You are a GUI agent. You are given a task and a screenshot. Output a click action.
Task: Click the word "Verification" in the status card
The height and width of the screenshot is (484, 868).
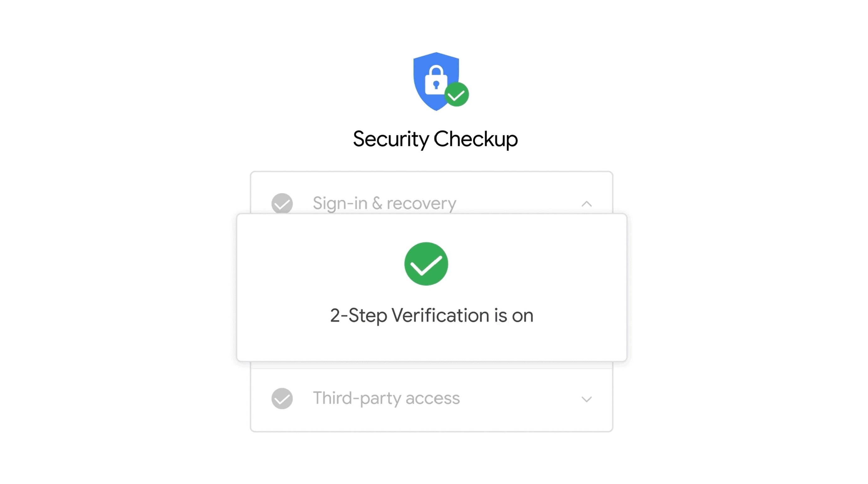pyautogui.click(x=440, y=315)
